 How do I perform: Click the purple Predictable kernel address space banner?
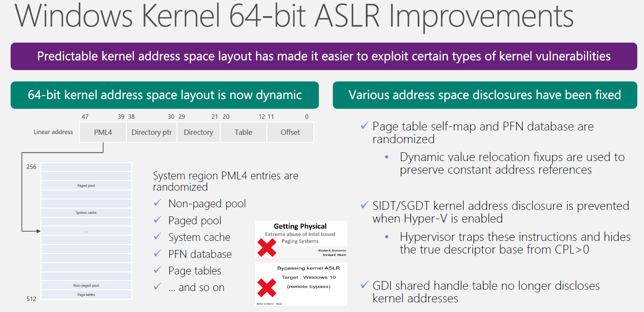324,56
